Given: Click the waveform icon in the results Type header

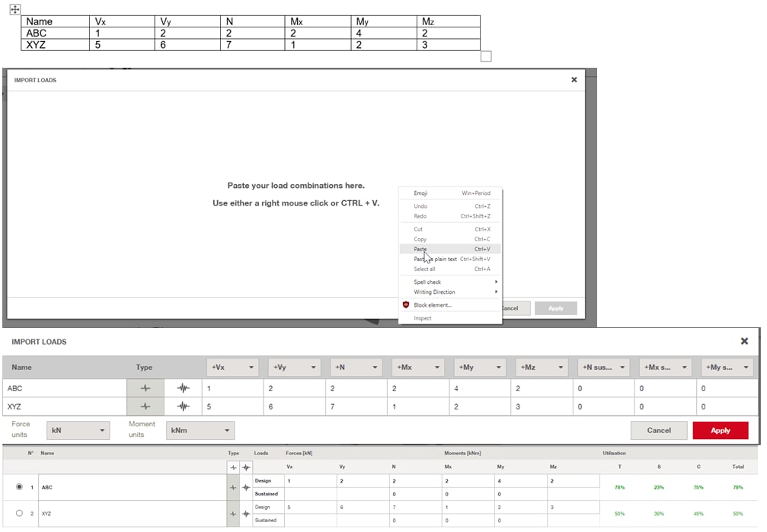Looking at the screenshot, I should 245,467.
